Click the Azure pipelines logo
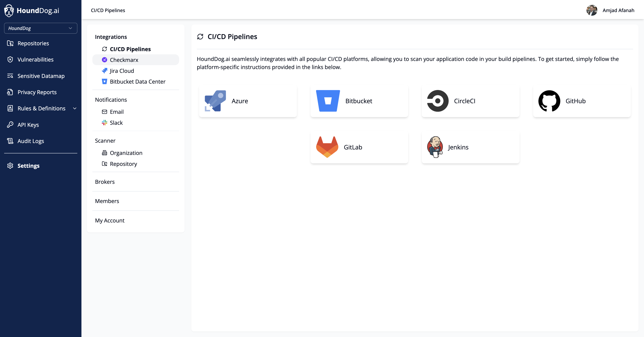644x337 pixels. [215, 101]
